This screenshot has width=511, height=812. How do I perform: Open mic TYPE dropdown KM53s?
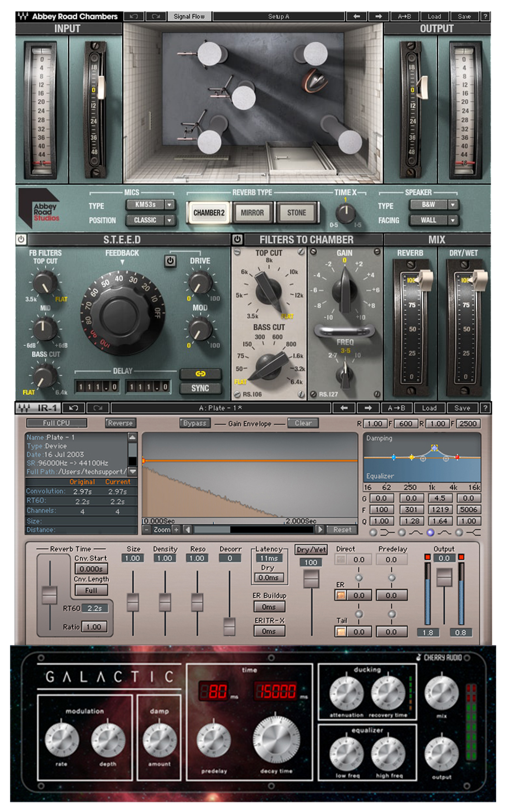click(x=150, y=204)
